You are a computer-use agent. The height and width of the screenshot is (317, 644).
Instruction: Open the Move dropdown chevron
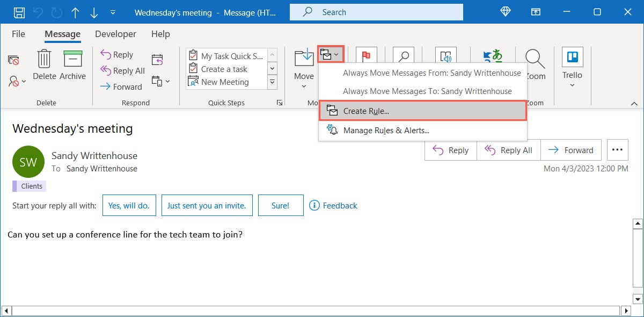[303, 84]
